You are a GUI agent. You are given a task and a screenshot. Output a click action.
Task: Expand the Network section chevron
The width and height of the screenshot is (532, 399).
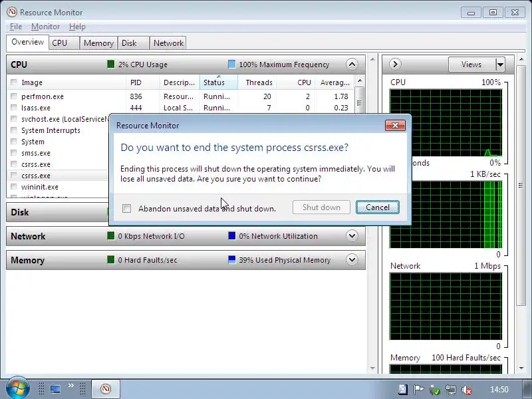352,236
